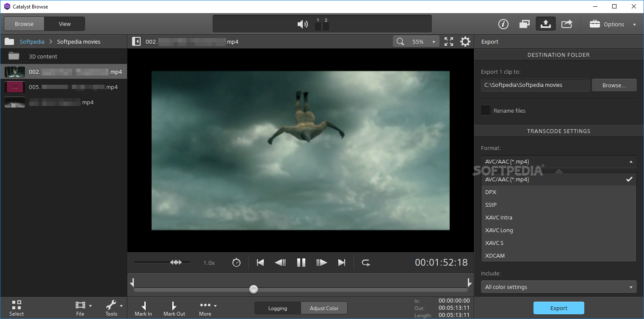
Task: Pause video playback
Action: (x=301, y=263)
